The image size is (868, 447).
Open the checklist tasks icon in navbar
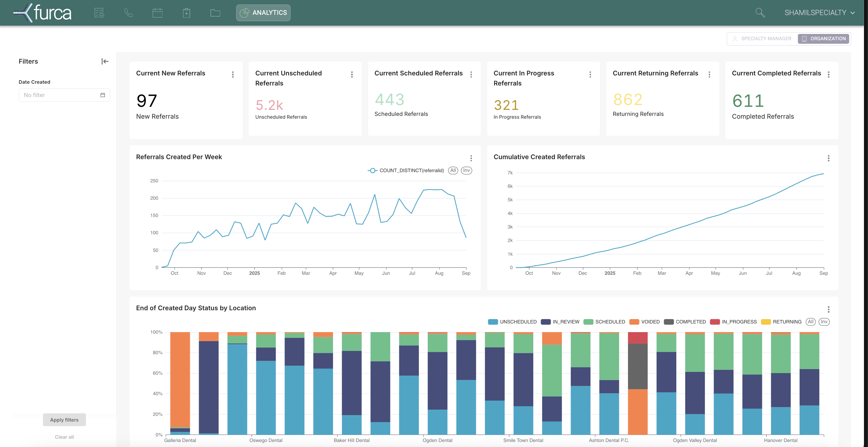pos(99,13)
